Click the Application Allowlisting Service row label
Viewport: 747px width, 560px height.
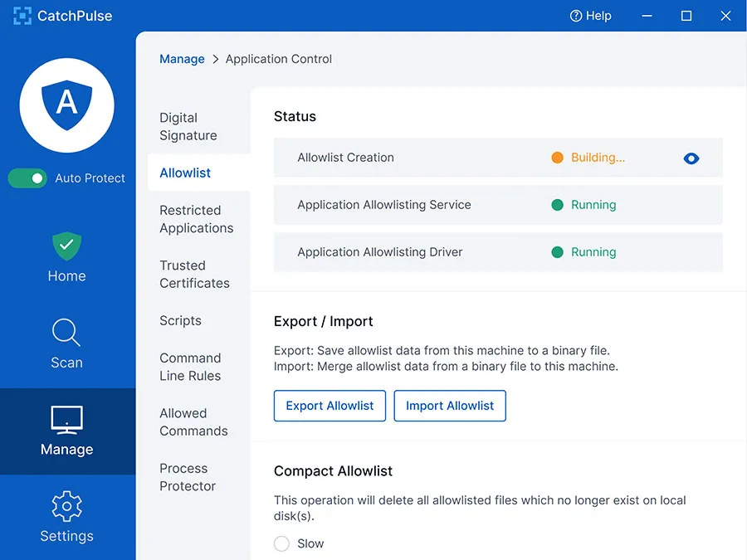click(x=384, y=205)
